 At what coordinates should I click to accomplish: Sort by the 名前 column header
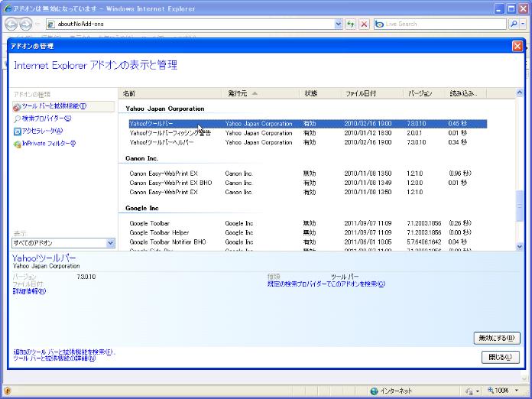170,93
